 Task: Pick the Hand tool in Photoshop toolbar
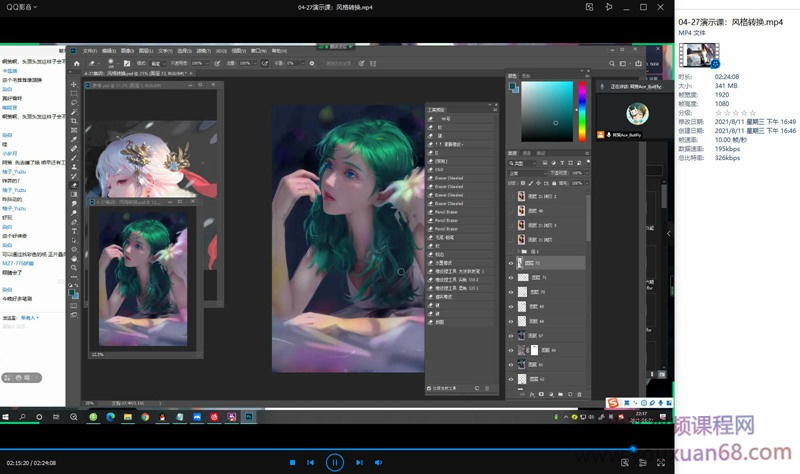pos(74,257)
